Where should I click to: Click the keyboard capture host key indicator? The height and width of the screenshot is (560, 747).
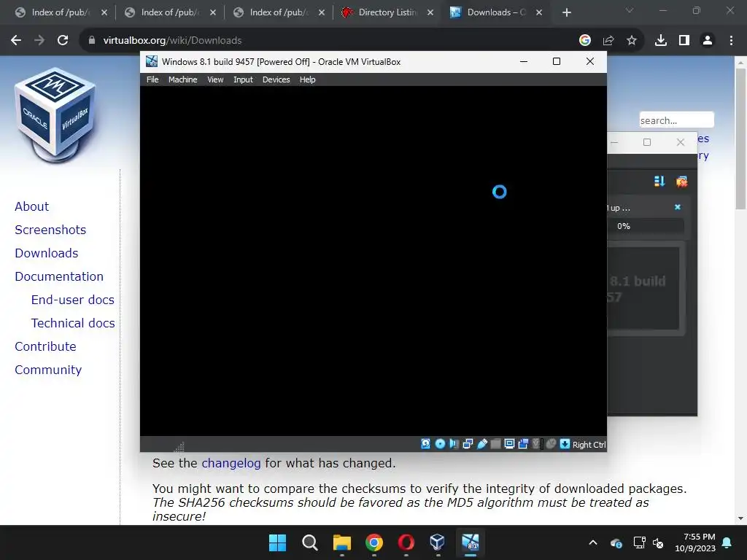tap(565, 444)
